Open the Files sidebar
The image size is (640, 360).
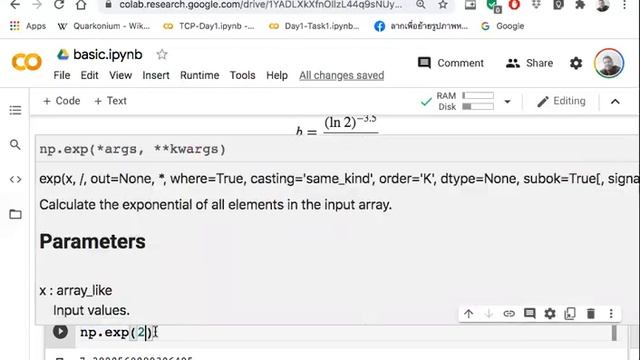[x=16, y=214]
